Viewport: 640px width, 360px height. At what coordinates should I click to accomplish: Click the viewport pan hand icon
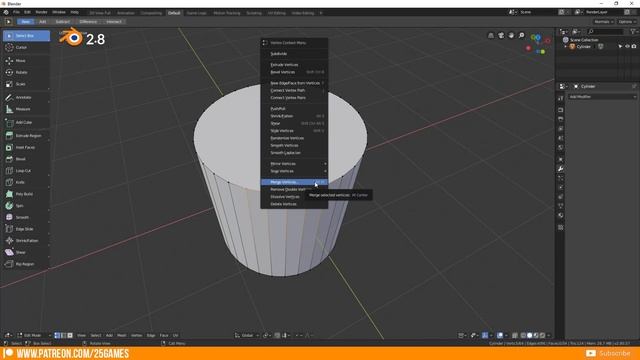click(511, 36)
